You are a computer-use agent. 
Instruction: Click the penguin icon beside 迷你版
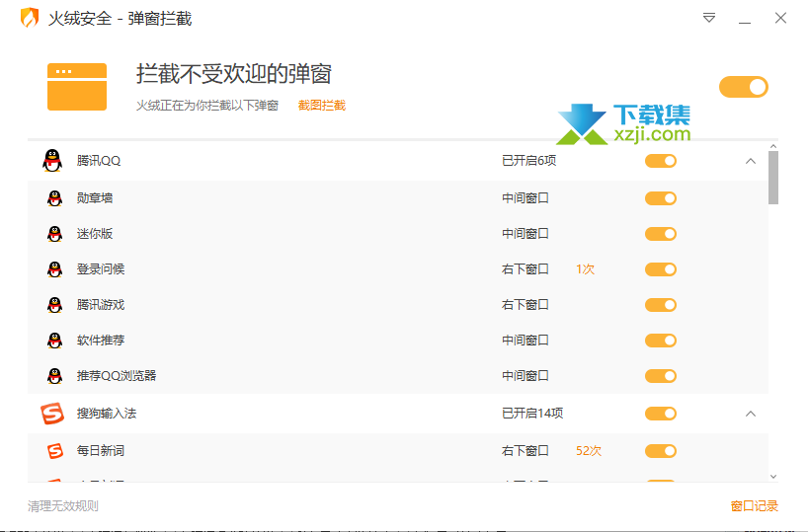[54, 234]
